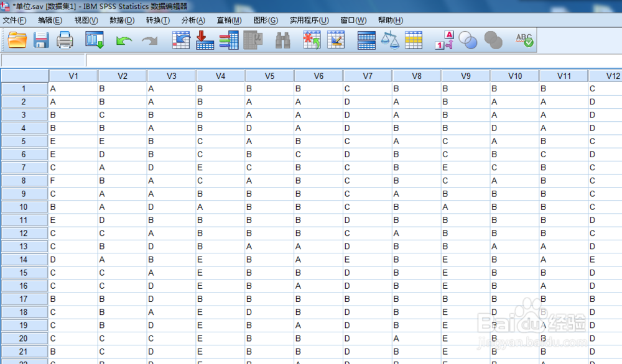Image resolution: width=622 pixels, height=364 pixels.
Task: Select the V7 column header
Action: 368,76
